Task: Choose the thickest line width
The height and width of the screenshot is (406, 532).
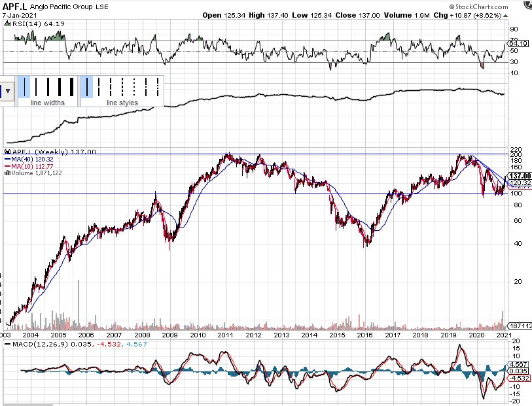Action: pos(71,87)
